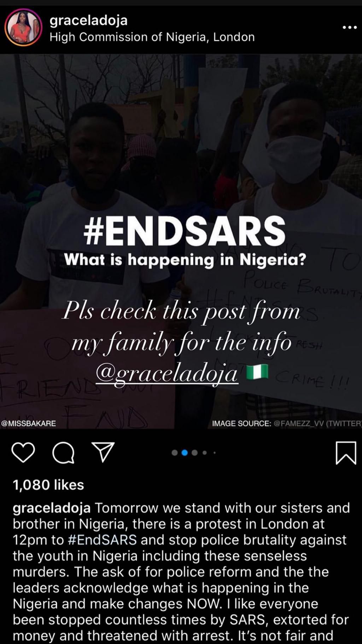View the 1,080 likes list
This screenshot has width=362, height=644.
click(x=48, y=485)
